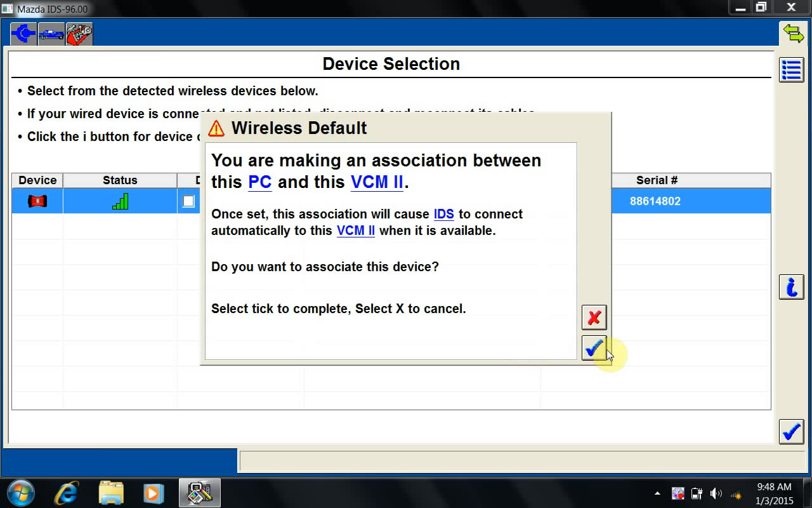
Task: Select the red VCM device icon
Action: [x=37, y=201]
